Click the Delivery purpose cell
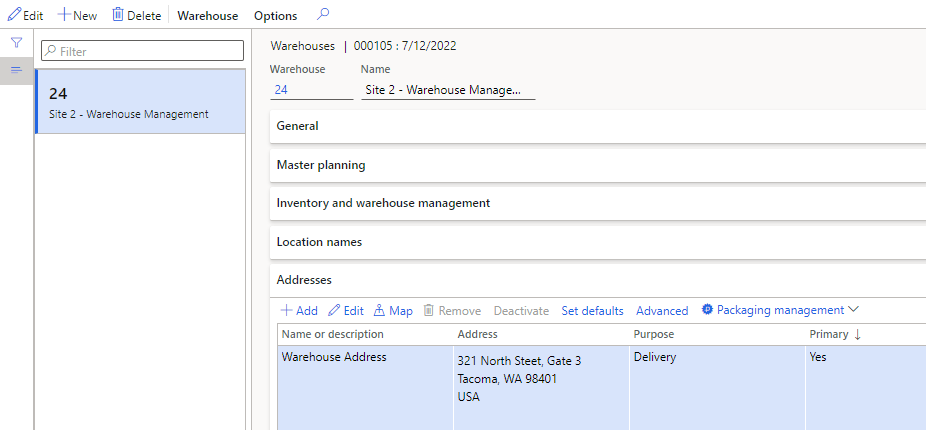 pyautogui.click(x=718, y=387)
